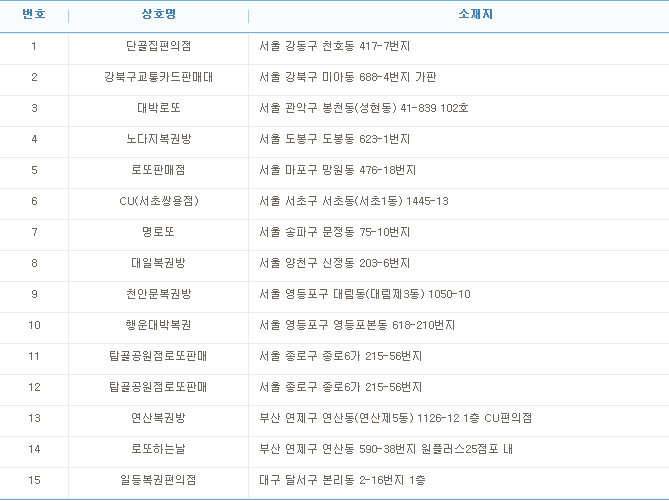Select store name '노다지복권방'
The image size is (669, 501).
158,139
